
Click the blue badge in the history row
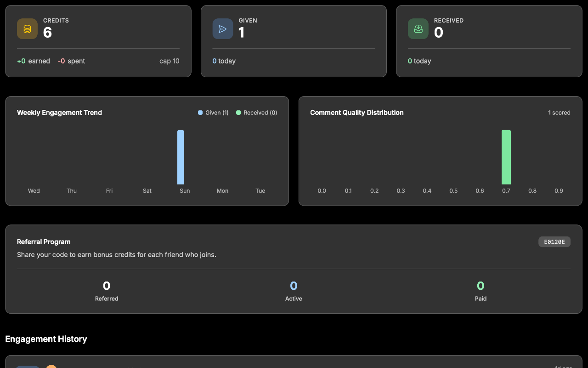(x=28, y=367)
